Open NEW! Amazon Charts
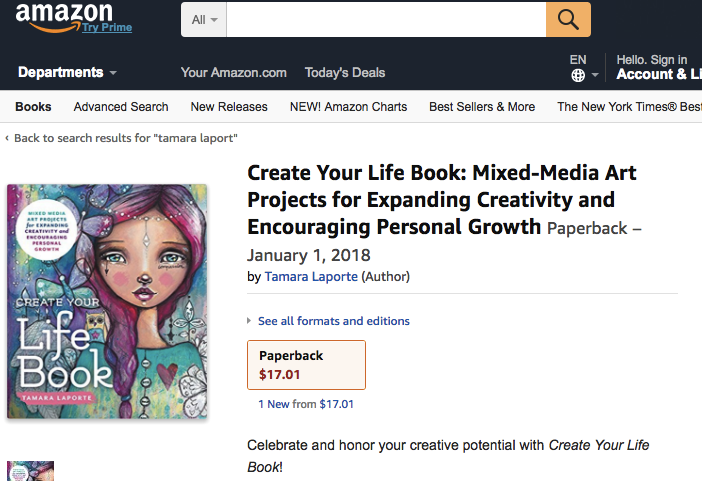 [x=348, y=107]
